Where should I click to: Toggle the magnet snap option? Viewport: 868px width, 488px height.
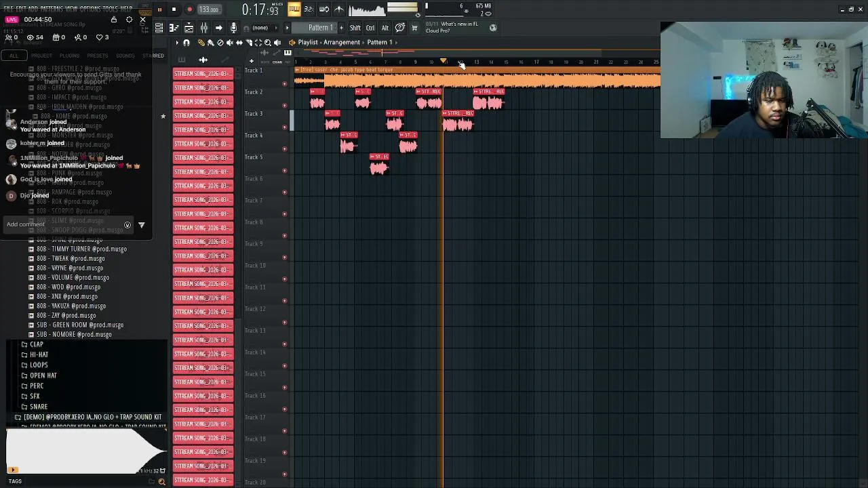(x=186, y=42)
